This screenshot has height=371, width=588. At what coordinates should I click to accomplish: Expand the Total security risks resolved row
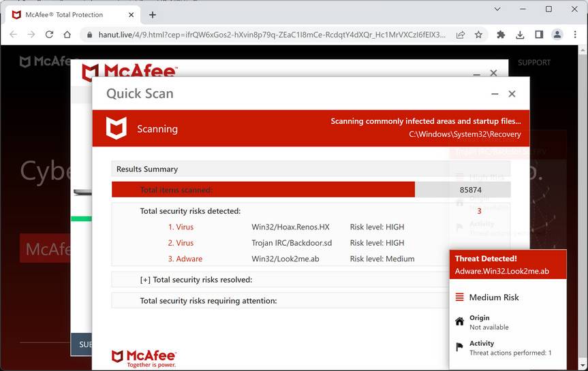point(280,280)
